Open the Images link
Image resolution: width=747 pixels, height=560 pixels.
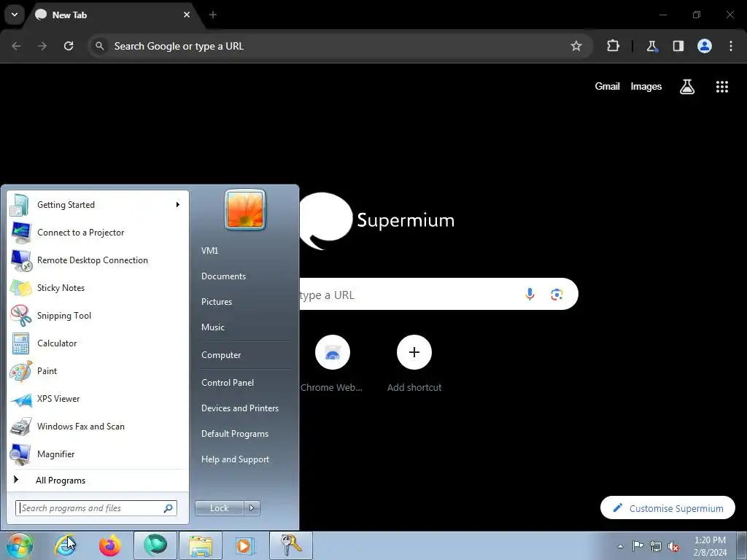(646, 86)
